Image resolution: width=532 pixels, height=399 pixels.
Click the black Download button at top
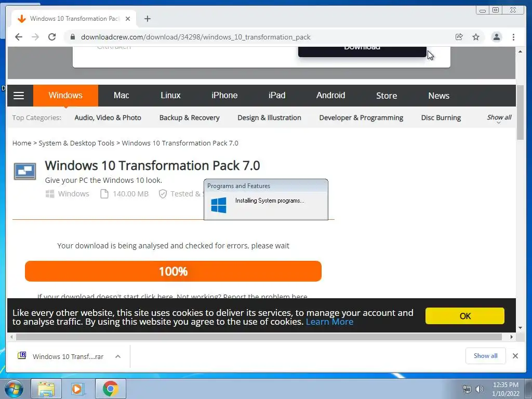[x=362, y=51]
